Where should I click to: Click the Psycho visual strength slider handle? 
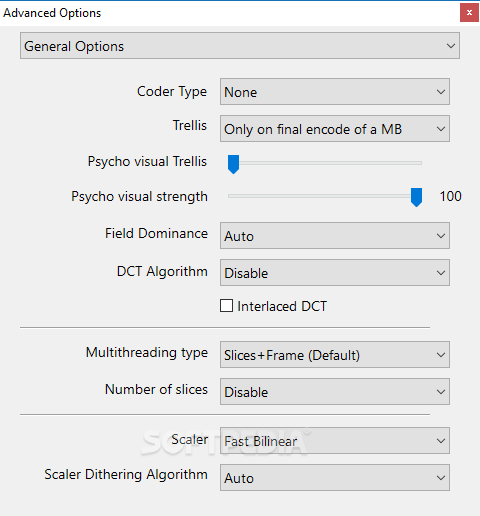pos(416,197)
